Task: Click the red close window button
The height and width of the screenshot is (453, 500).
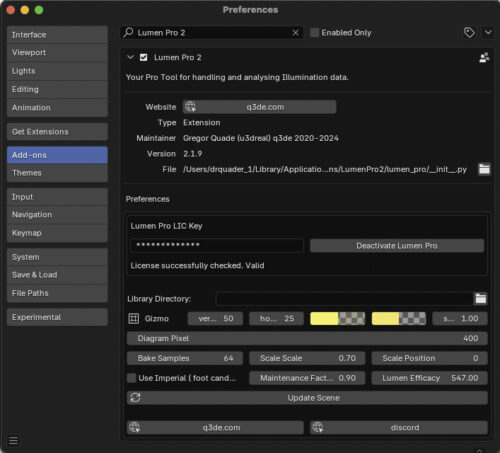Action: (x=10, y=10)
